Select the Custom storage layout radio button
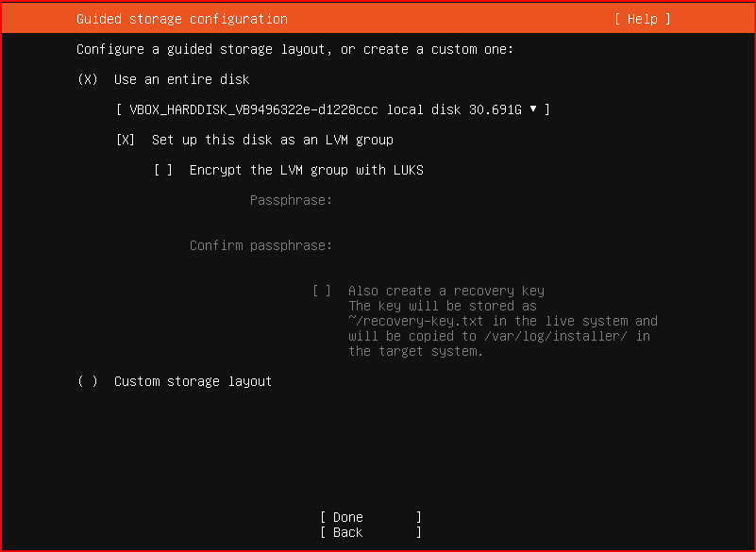 pyautogui.click(x=88, y=381)
